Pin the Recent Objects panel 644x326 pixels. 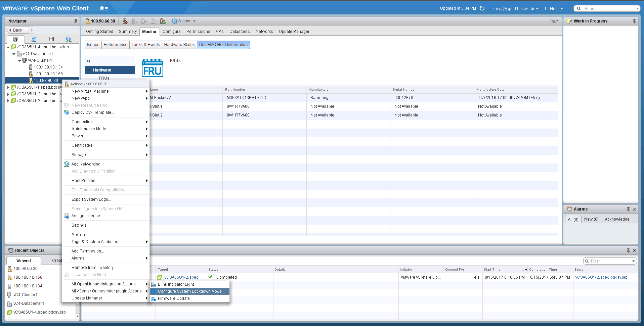tap(628, 250)
